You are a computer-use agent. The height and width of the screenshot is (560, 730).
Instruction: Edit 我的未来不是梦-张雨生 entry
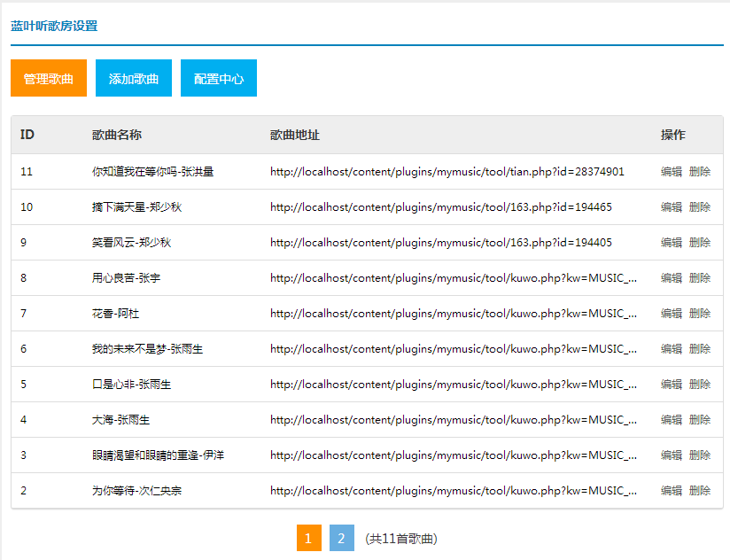tap(672, 348)
